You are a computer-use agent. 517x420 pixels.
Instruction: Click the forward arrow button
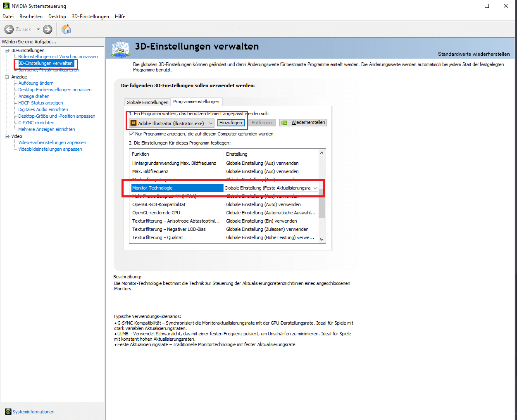(48, 29)
